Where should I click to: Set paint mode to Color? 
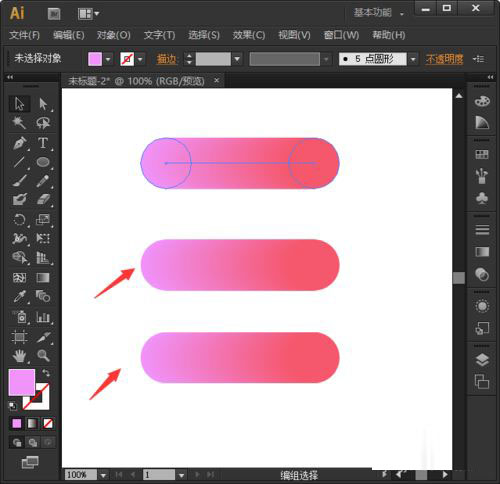tap(17, 424)
